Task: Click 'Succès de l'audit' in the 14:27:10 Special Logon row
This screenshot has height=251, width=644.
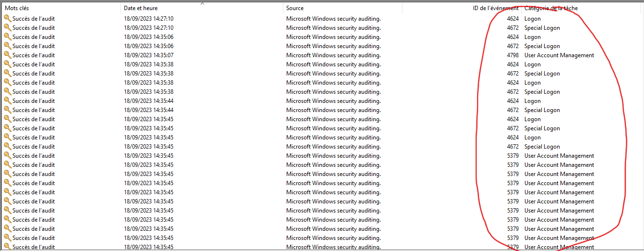Action: pyautogui.click(x=34, y=28)
